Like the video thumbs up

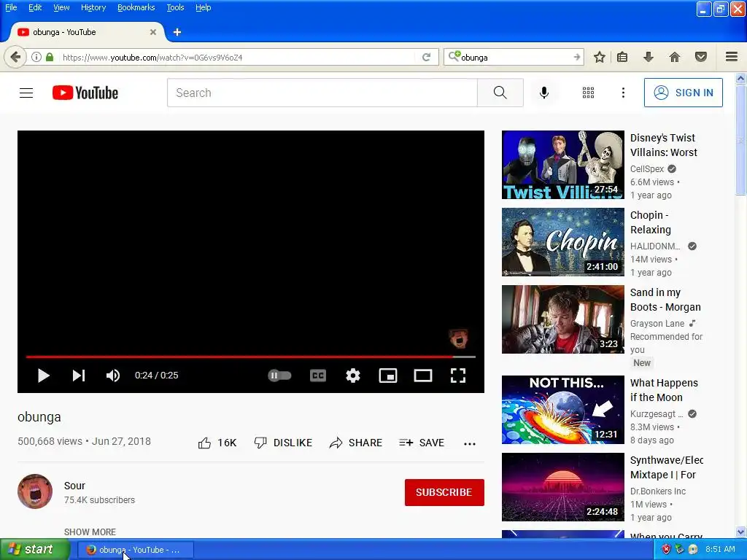[x=217, y=443]
